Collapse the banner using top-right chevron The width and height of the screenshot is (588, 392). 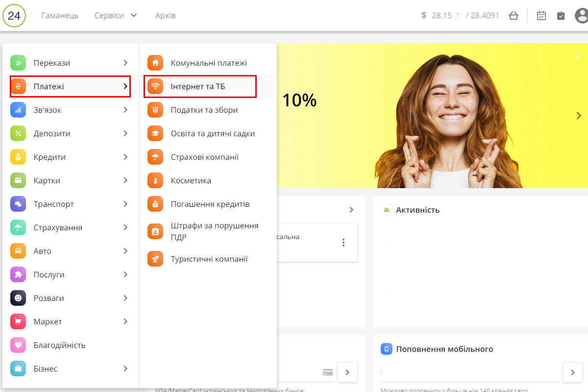coord(577,57)
